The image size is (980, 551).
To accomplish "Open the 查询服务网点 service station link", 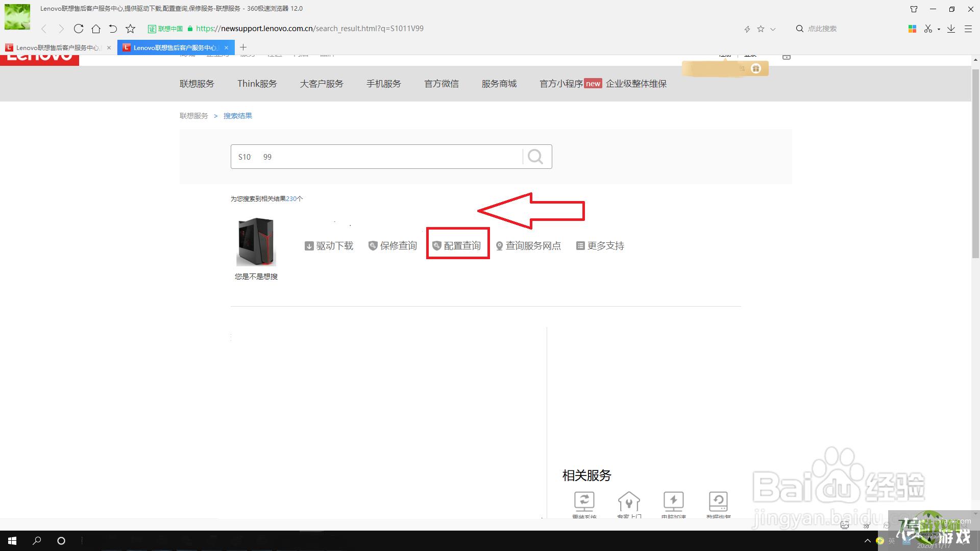I will tap(528, 246).
